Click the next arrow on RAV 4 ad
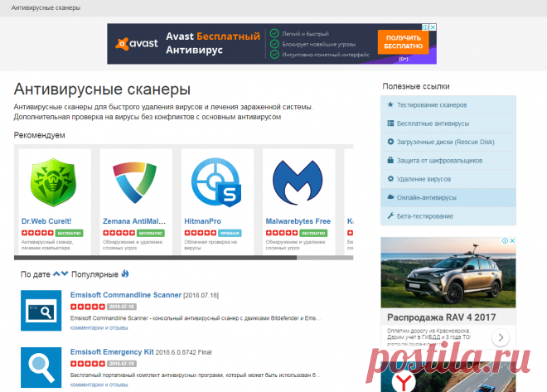This screenshot has width=547, height=392. point(501,337)
